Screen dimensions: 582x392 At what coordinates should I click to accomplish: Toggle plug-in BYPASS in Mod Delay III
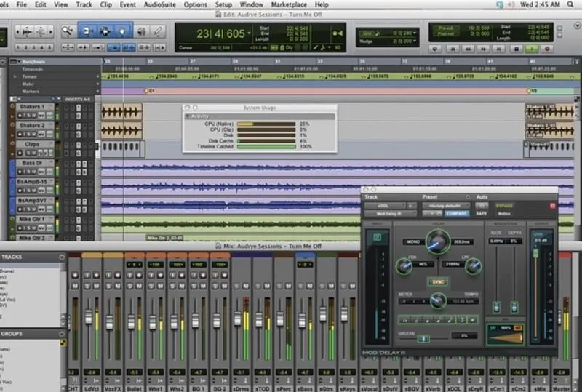(x=504, y=206)
